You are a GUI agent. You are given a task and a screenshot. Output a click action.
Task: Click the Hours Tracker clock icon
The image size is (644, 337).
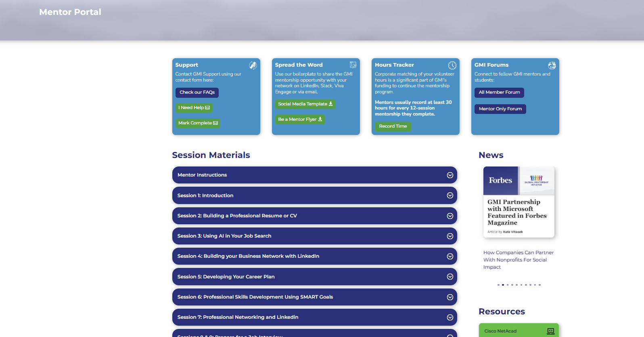pyautogui.click(x=452, y=65)
